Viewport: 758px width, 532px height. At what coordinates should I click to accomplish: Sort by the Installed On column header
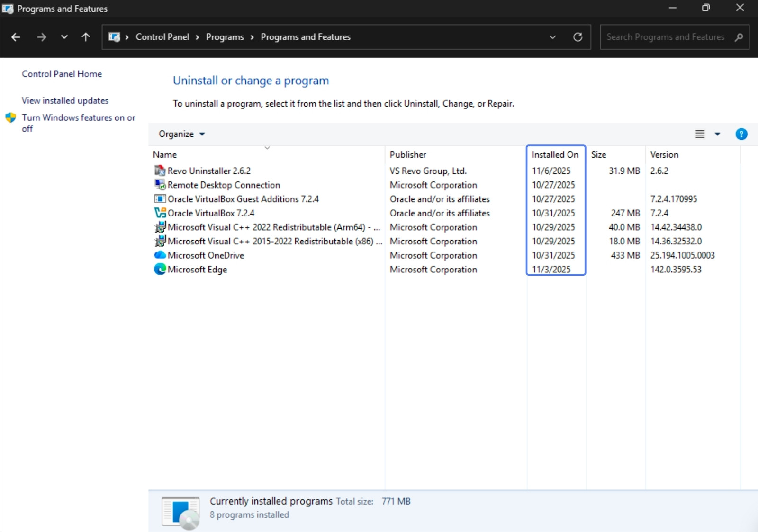click(555, 154)
